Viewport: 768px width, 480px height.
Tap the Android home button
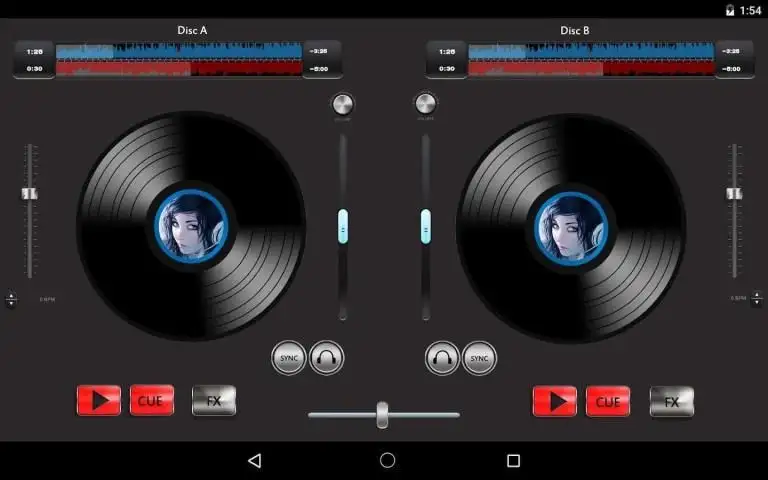pos(387,460)
